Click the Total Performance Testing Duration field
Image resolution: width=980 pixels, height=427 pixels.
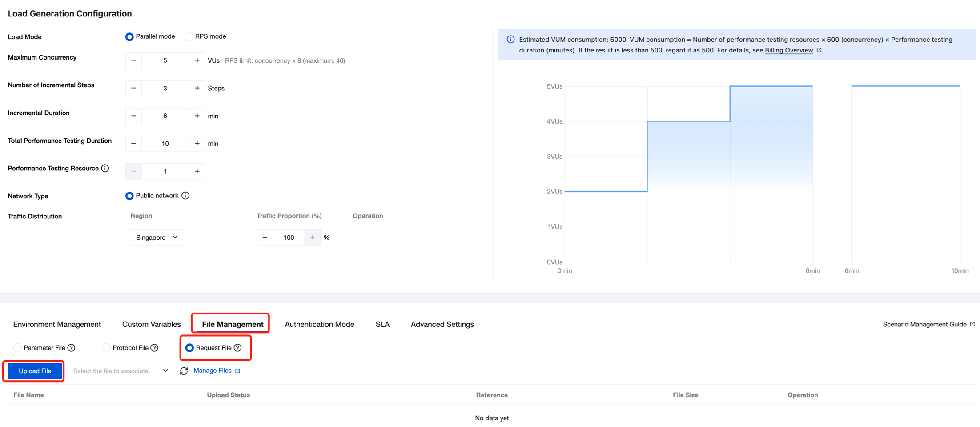(x=165, y=144)
